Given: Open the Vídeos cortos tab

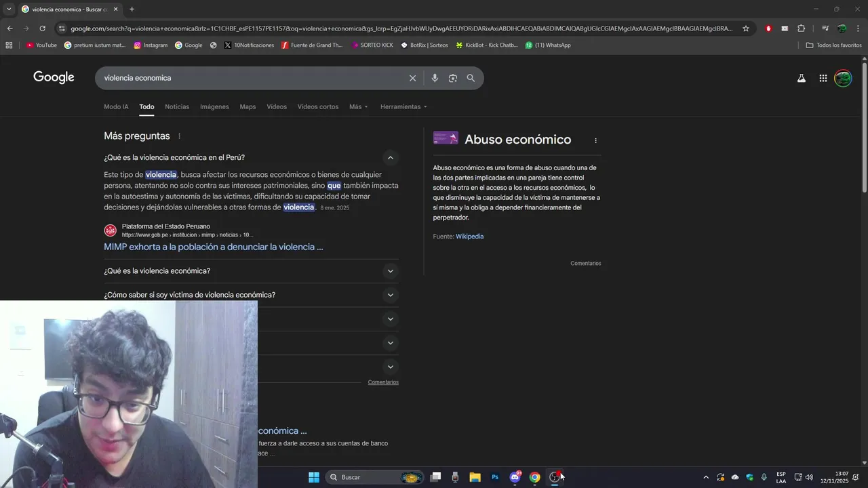Looking at the screenshot, I should pyautogui.click(x=318, y=107).
